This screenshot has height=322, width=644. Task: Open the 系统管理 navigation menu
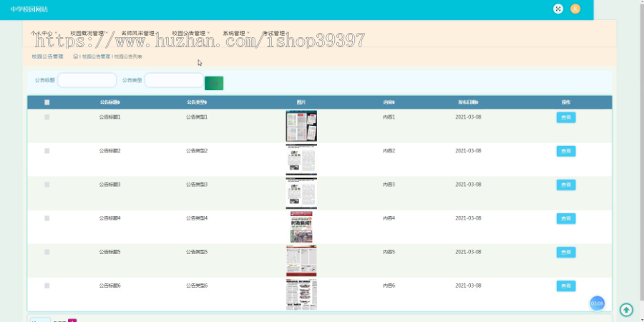tap(236, 33)
